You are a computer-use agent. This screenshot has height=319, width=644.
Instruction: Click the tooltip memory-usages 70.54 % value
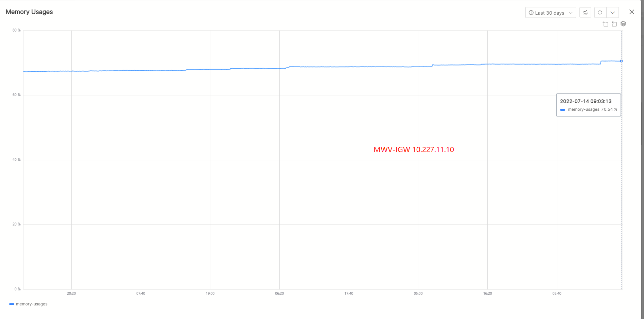[609, 109]
